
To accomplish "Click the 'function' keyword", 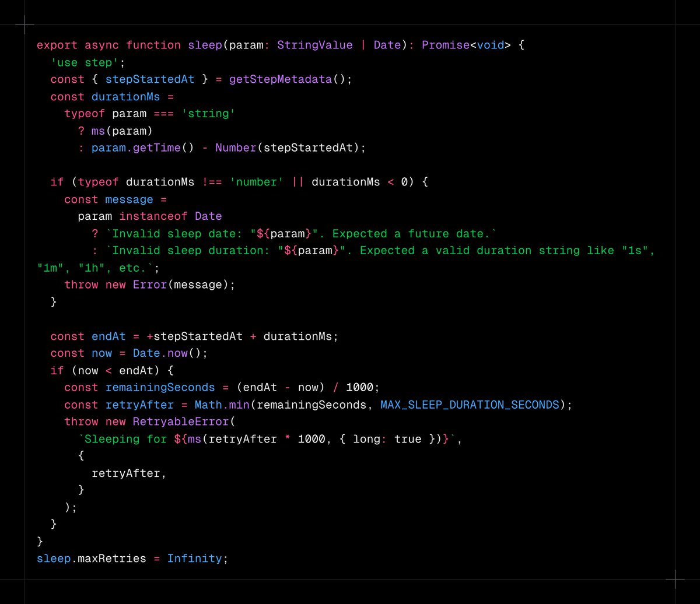I will point(153,45).
